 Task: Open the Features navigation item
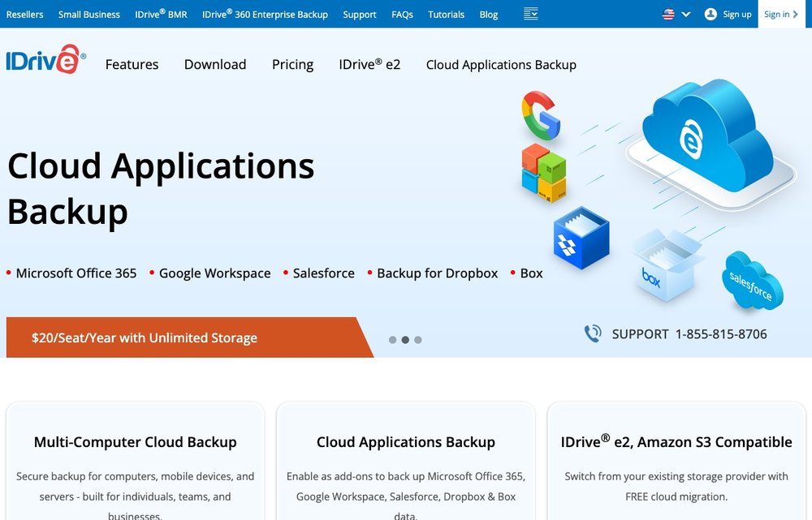[132, 65]
